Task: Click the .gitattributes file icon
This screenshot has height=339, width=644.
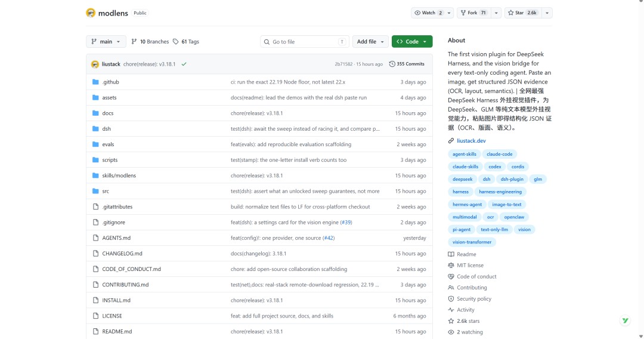Action: pyautogui.click(x=95, y=207)
